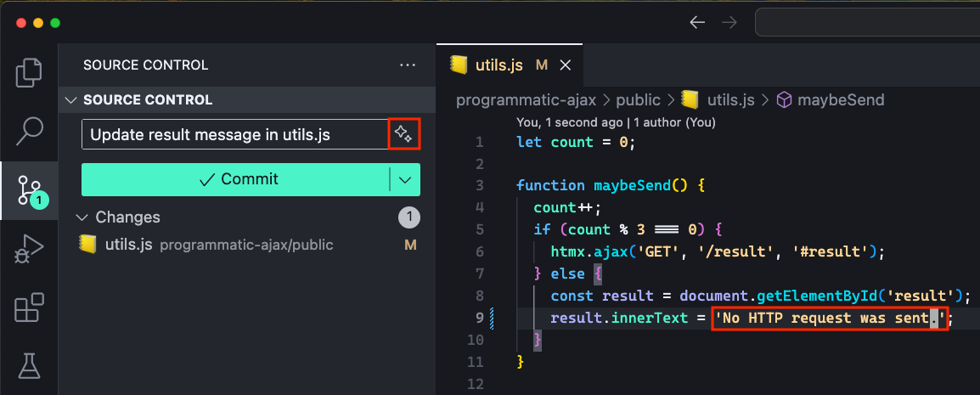This screenshot has width=980, height=395.
Task: Go forward with the right arrow
Action: [x=729, y=23]
